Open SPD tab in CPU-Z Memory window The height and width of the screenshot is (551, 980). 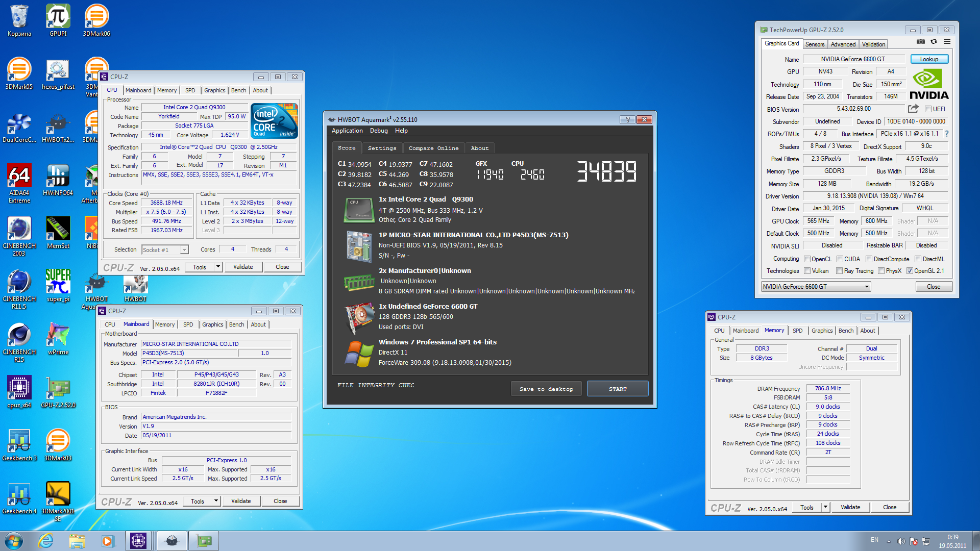click(x=797, y=331)
